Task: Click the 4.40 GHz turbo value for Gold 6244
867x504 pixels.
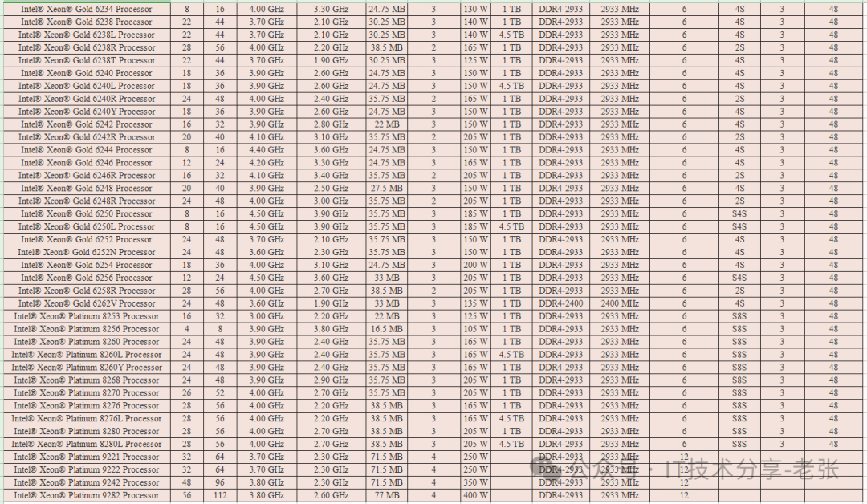Action: point(267,150)
